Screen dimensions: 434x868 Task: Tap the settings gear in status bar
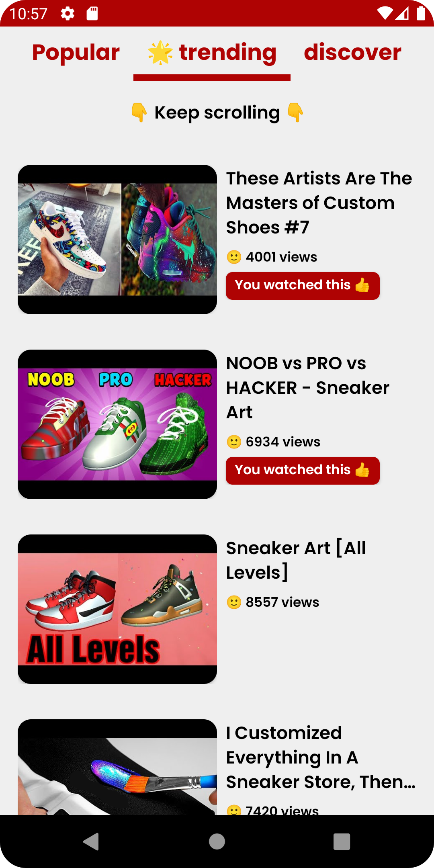tap(68, 14)
